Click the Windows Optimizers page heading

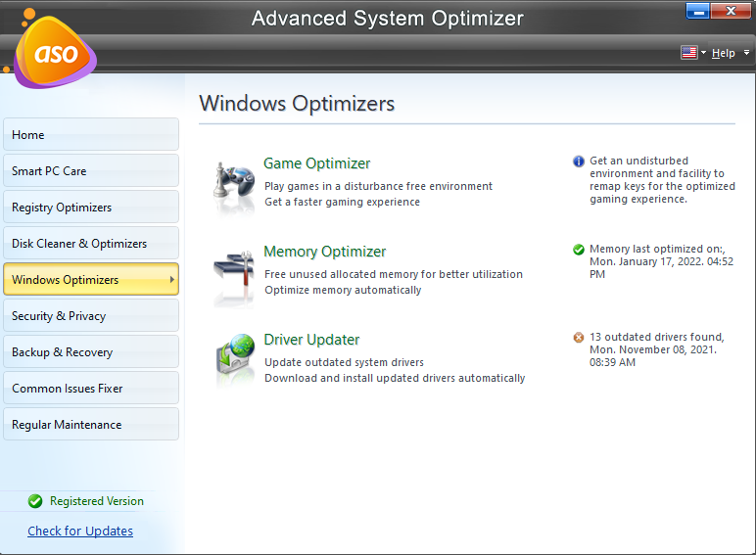click(x=297, y=104)
